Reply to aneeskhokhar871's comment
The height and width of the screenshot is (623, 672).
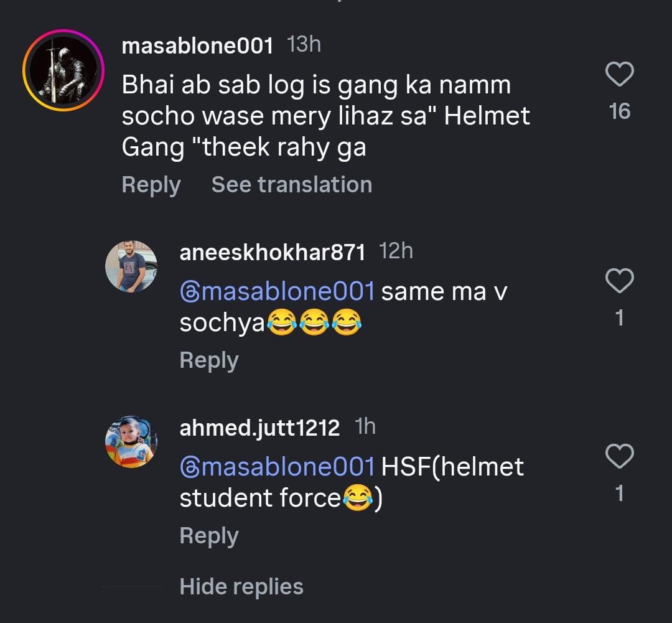209,360
